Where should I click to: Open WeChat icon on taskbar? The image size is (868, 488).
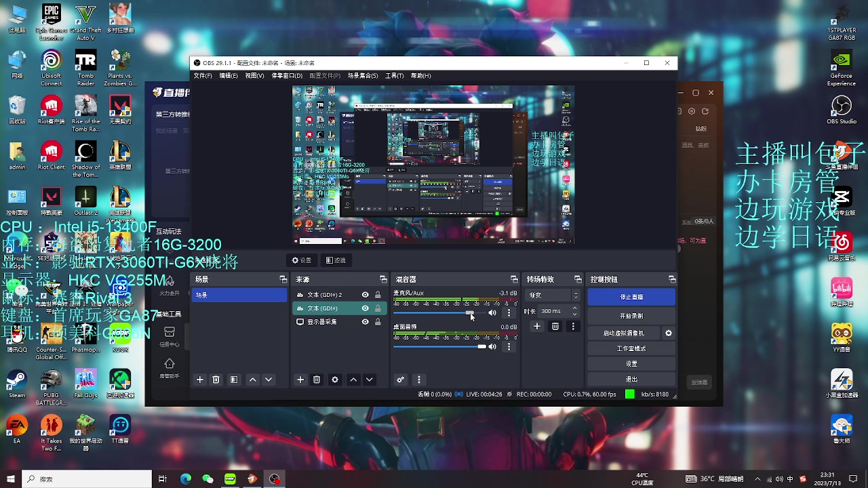coord(208,479)
